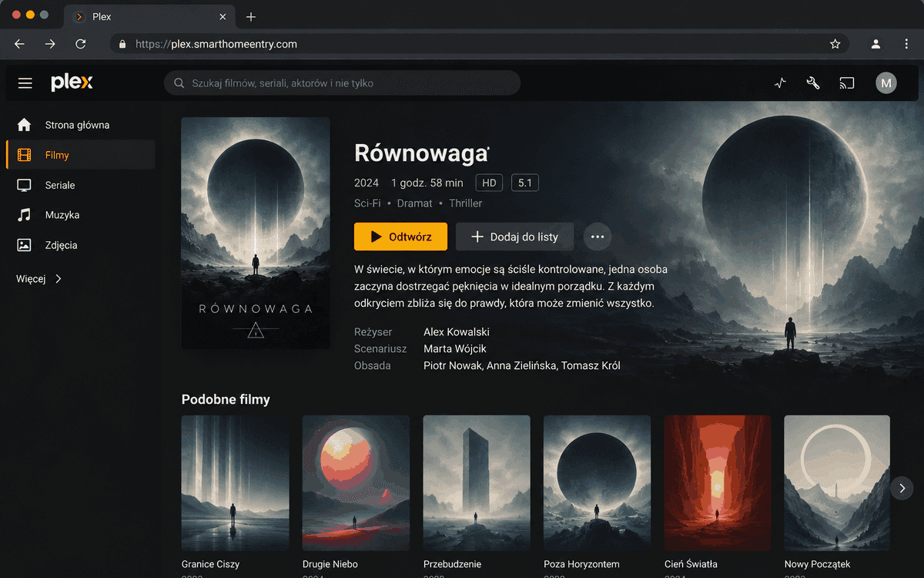Click the magnifier icon in search bar
The image size is (924, 578).
point(179,83)
